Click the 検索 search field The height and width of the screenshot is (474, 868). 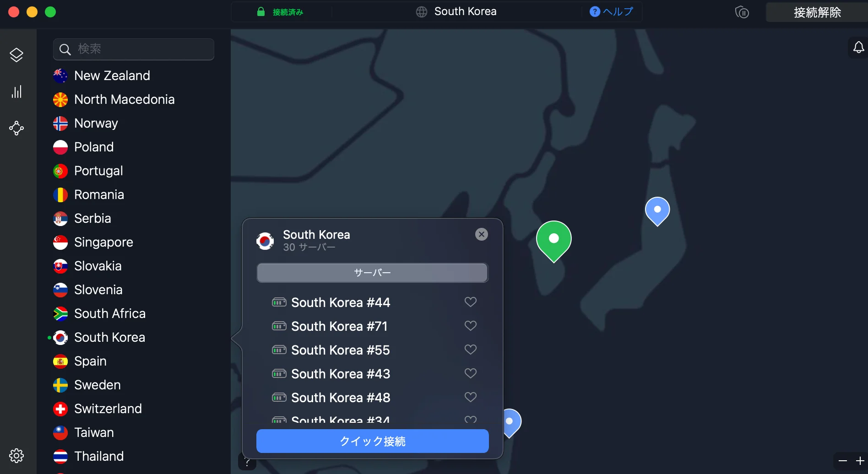coord(134,49)
